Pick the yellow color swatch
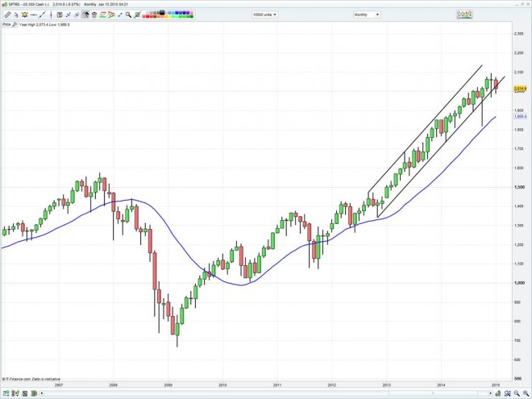The width and height of the screenshot is (532, 399). pyautogui.click(x=168, y=16)
